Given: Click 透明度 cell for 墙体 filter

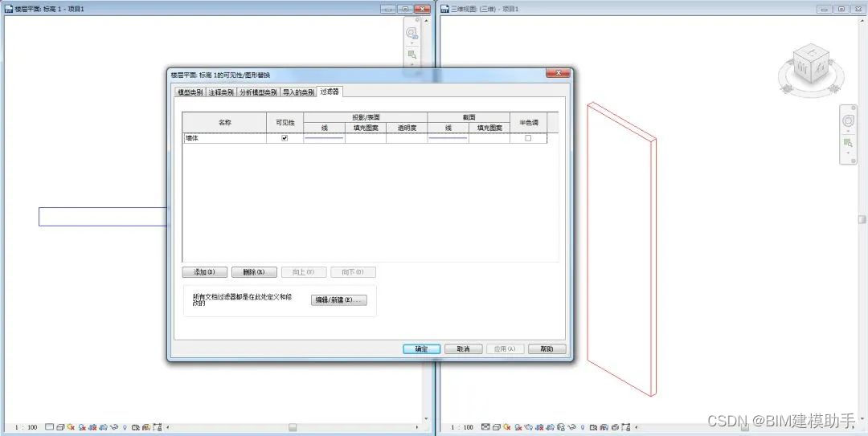Looking at the screenshot, I should click(x=407, y=138).
